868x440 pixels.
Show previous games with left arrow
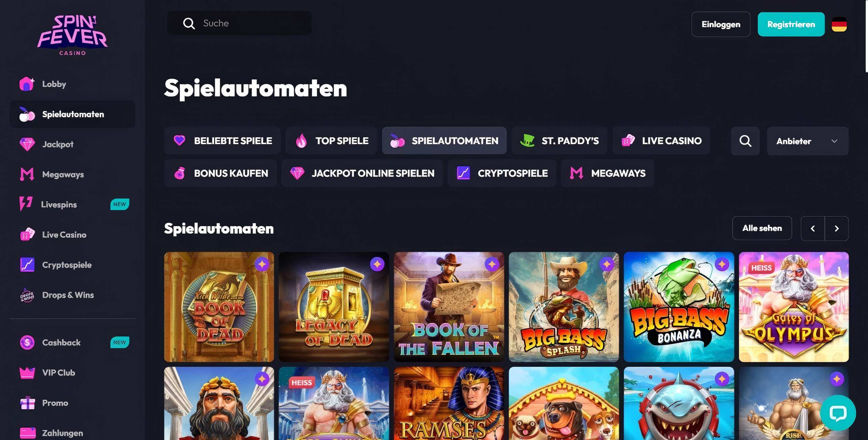813,228
